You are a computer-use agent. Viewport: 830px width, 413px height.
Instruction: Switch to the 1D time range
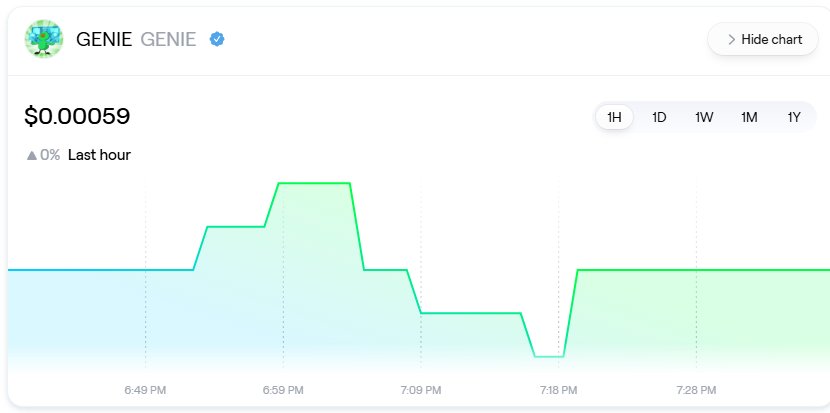(659, 117)
